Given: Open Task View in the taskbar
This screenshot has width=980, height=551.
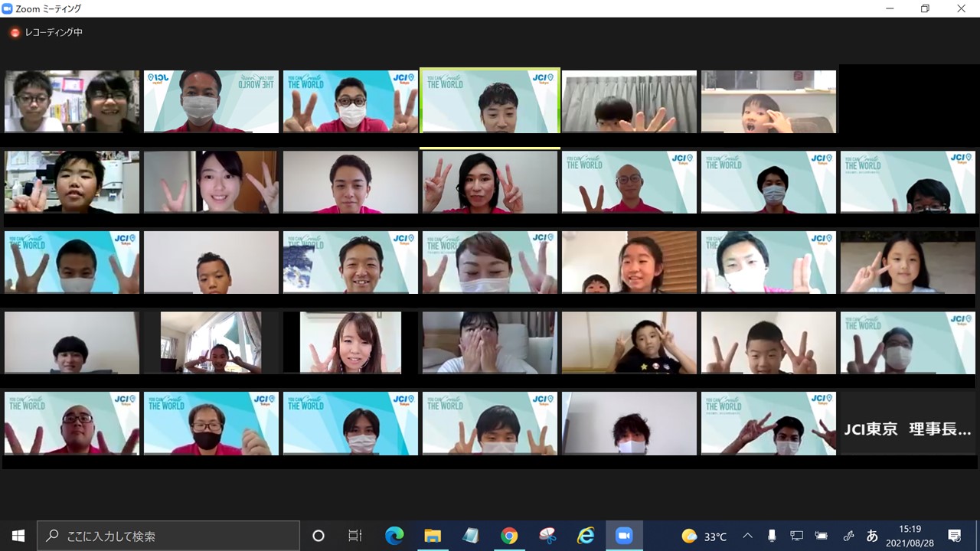Looking at the screenshot, I should pyautogui.click(x=355, y=536).
